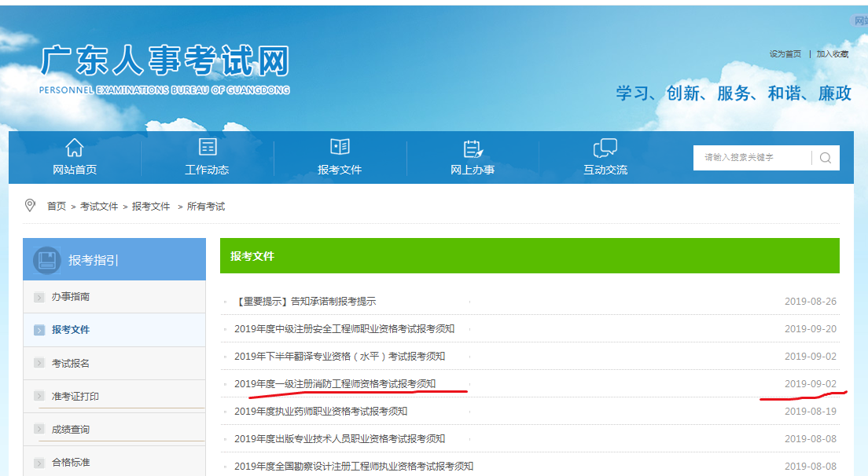This screenshot has width=868, height=476.
Task: Select the 工作动态 grid icon
Action: [208, 146]
